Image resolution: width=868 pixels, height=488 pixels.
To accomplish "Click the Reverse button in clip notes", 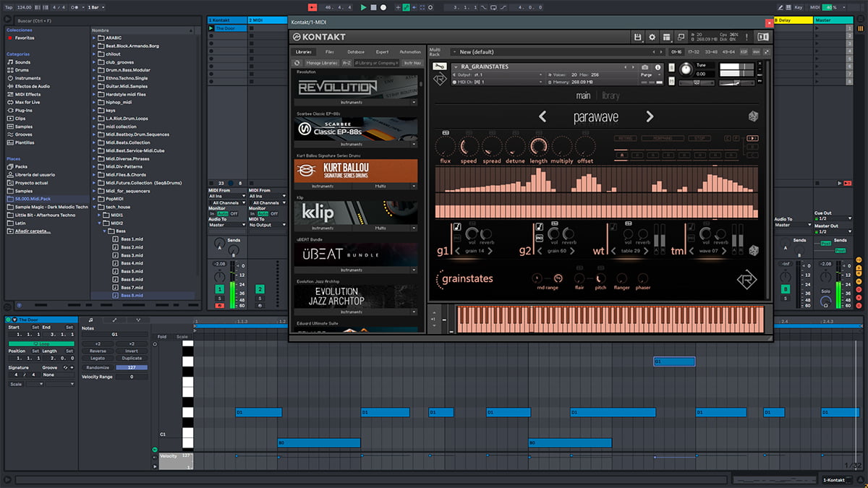I will tap(98, 351).
